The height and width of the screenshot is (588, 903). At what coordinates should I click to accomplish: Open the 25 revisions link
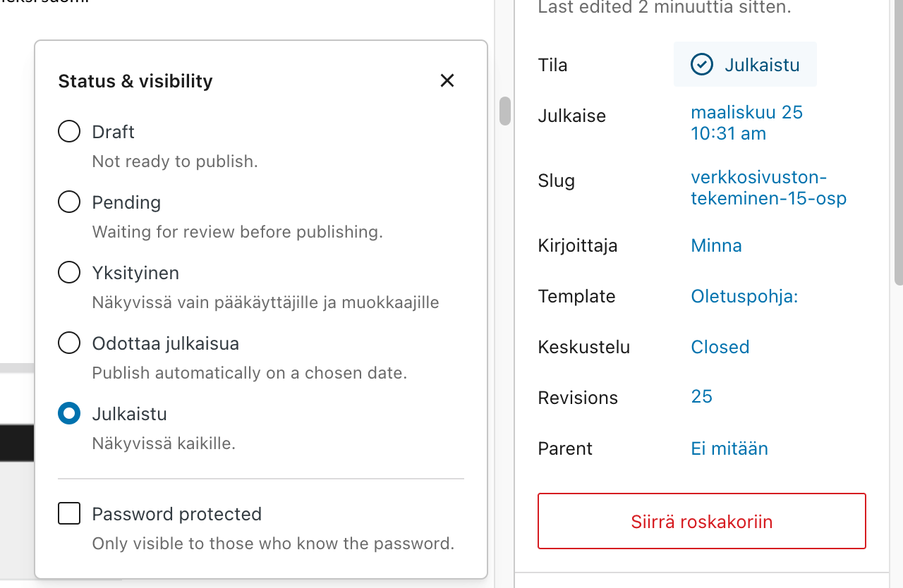(701, 396)
